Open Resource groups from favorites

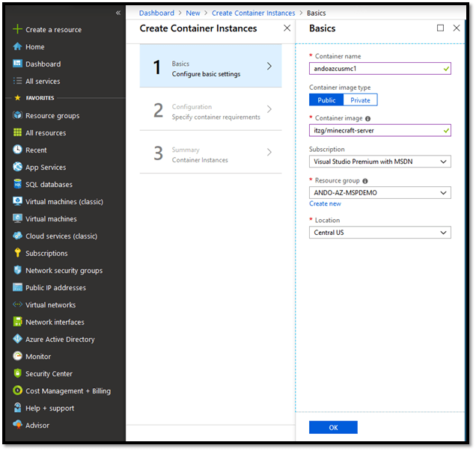tap(52, 116)
